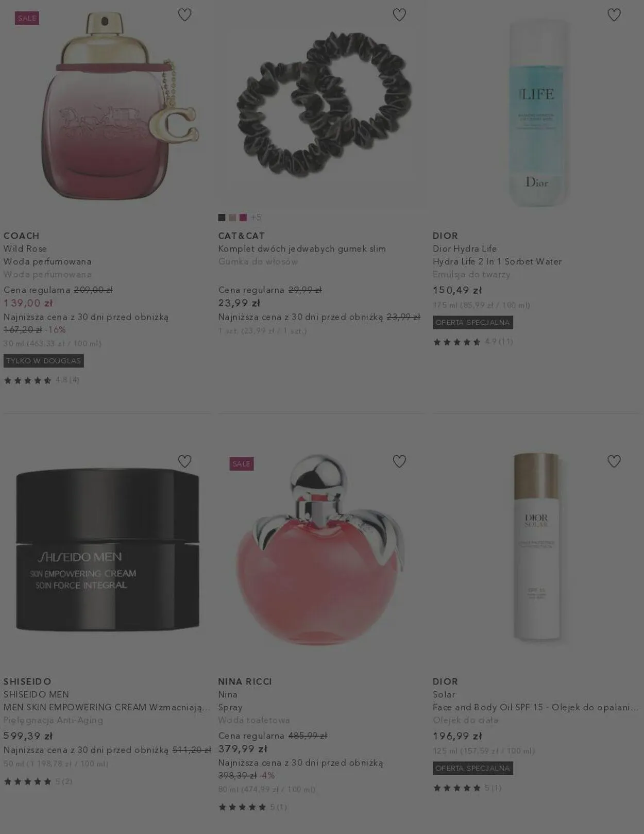Viewport: 644px width, 834px height.
Task: Pick the pink scrunchie color swatch
Action: [243, 218]
